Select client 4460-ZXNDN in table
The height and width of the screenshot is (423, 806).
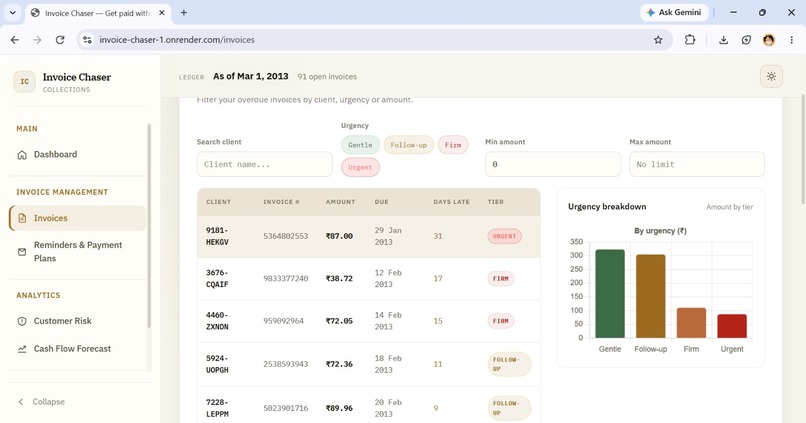[217, 321]
